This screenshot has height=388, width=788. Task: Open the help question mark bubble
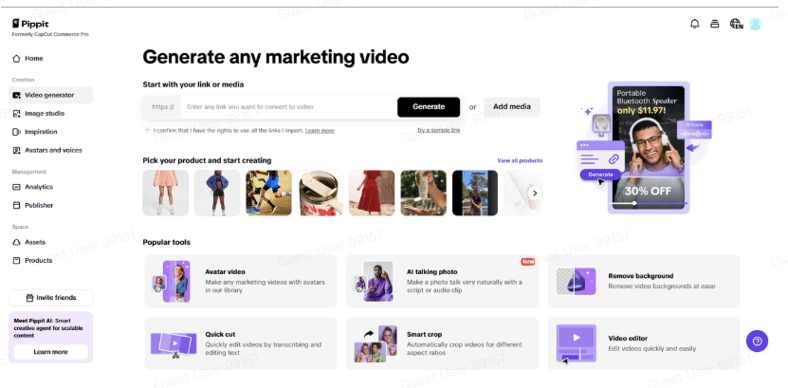click(x=757, y=341)
